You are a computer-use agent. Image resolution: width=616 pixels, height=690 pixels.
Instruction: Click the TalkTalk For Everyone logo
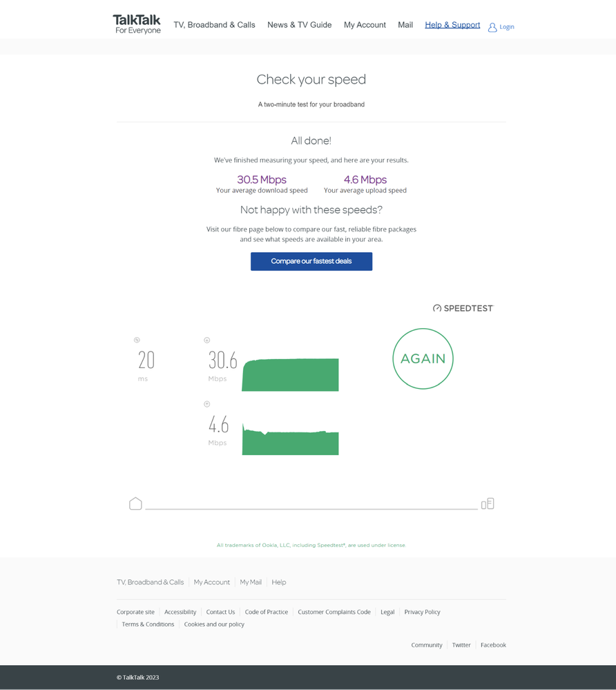click(x=137, y=24)
